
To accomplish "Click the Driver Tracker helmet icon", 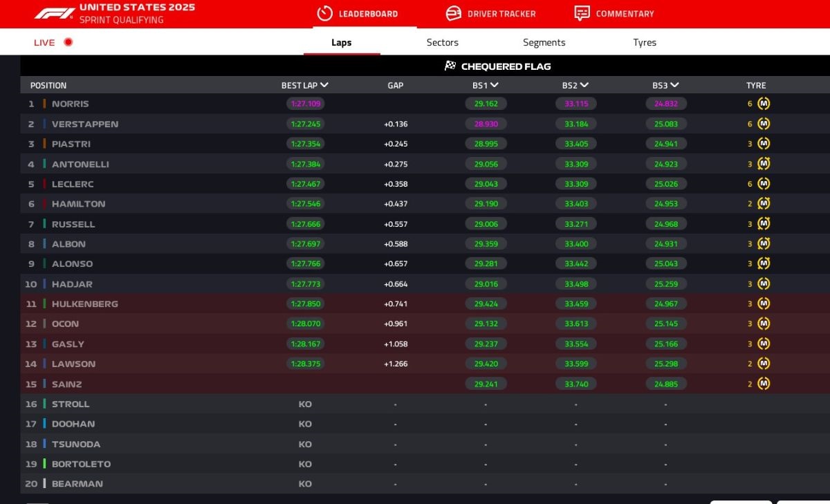I will 454,13.
